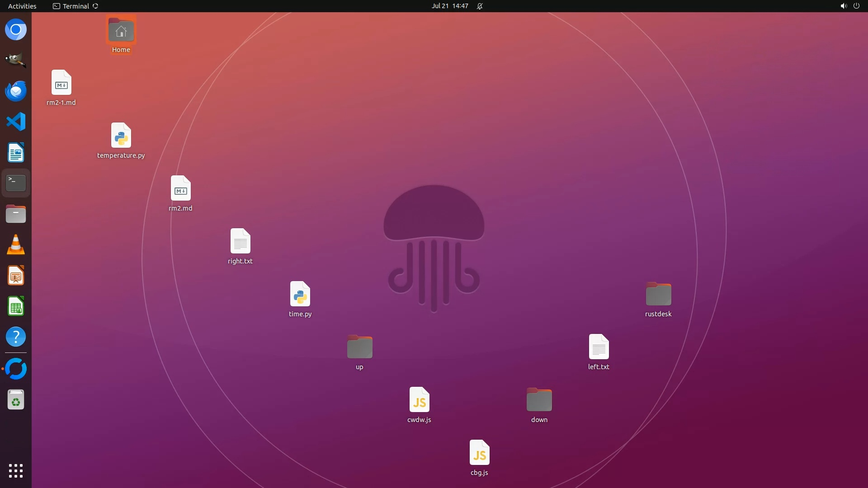Open the Terminal app menu in the top bar
The image size is (868, 488).
75,6
